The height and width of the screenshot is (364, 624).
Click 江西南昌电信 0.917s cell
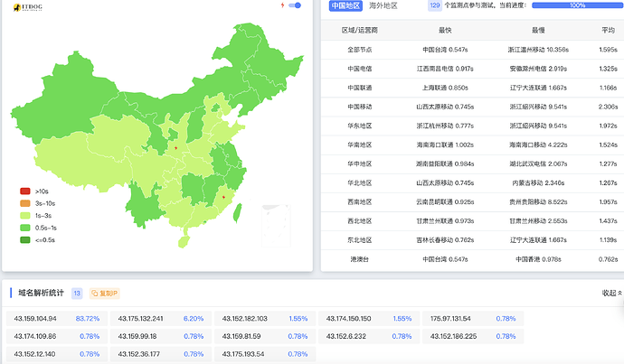point(445,69)
